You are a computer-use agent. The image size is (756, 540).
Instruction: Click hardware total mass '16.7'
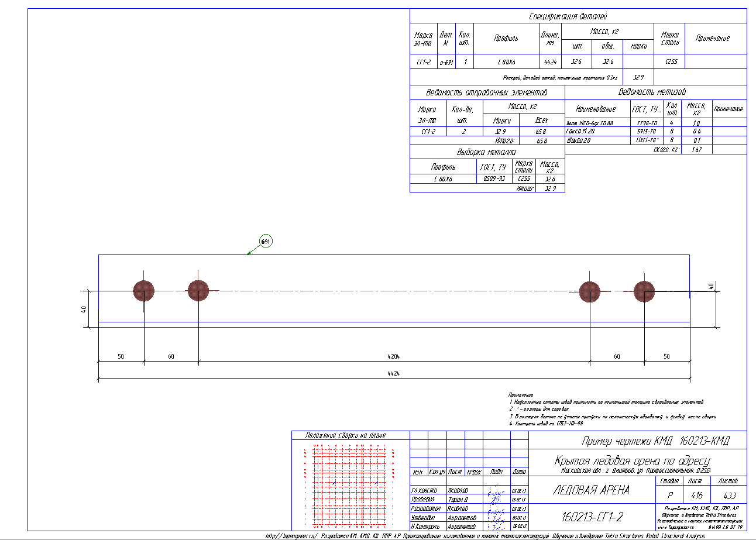696,150
